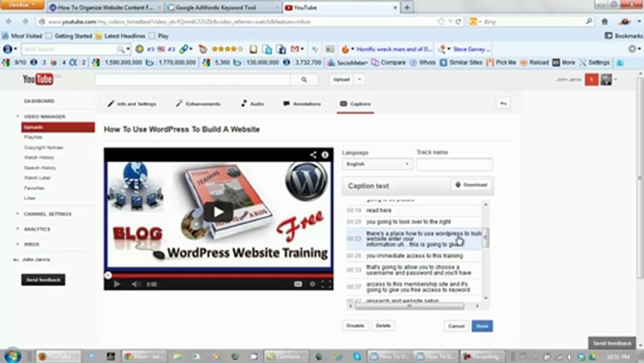The image size is (644, 363).
Task: Click the browser address bar
Action: 237,22
